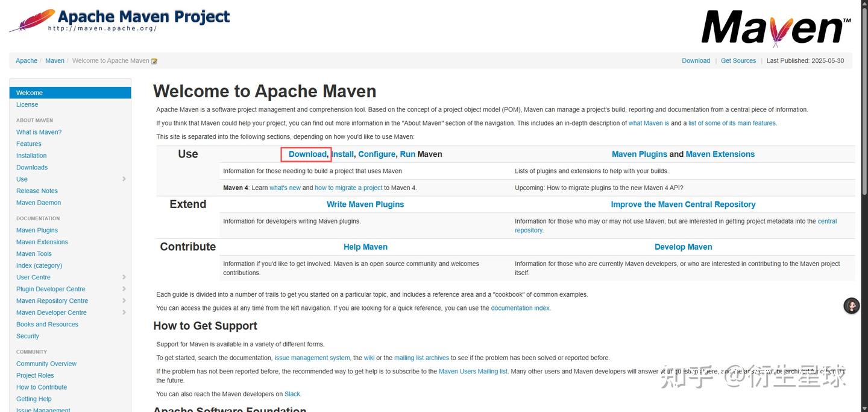Open the Write Maven Plugins link

[365, 204]
